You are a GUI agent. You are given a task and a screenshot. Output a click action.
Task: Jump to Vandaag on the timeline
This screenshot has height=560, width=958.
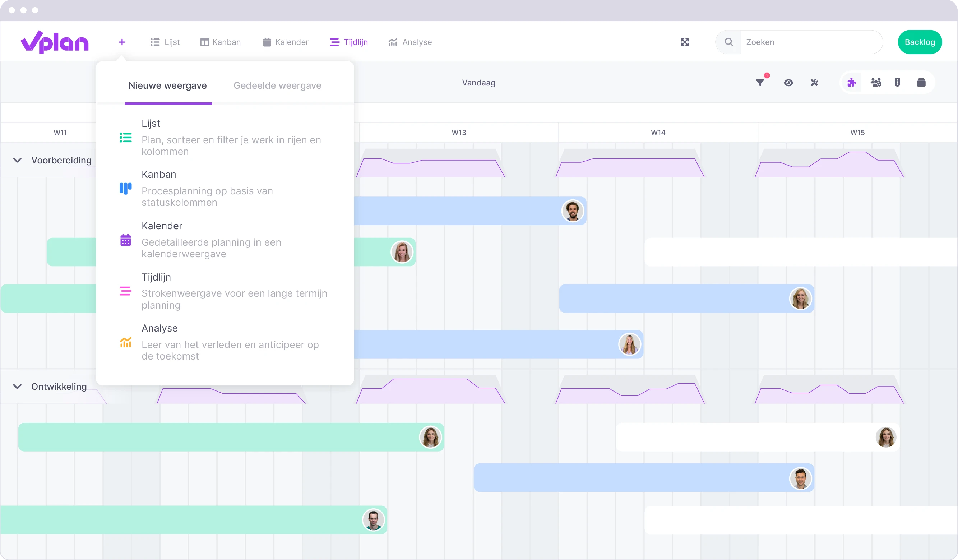(478, 83)
